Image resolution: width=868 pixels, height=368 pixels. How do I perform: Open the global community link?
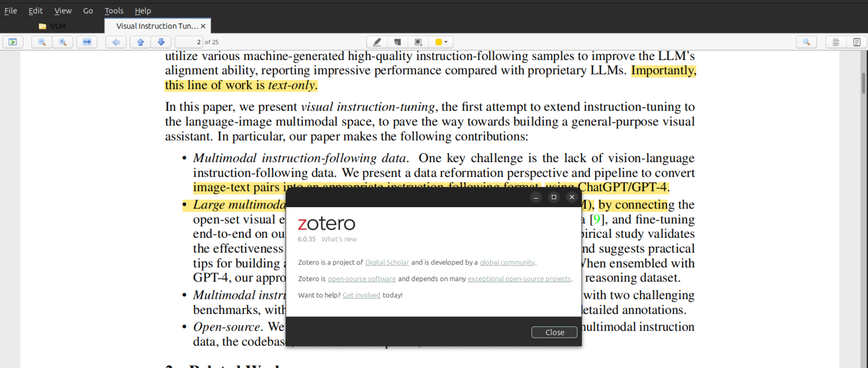(507, 262)
